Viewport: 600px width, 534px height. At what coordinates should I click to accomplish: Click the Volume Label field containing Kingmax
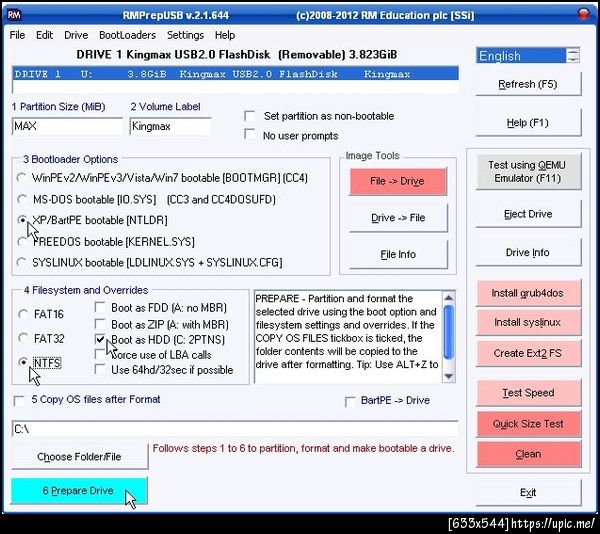[x=170, y=126]
